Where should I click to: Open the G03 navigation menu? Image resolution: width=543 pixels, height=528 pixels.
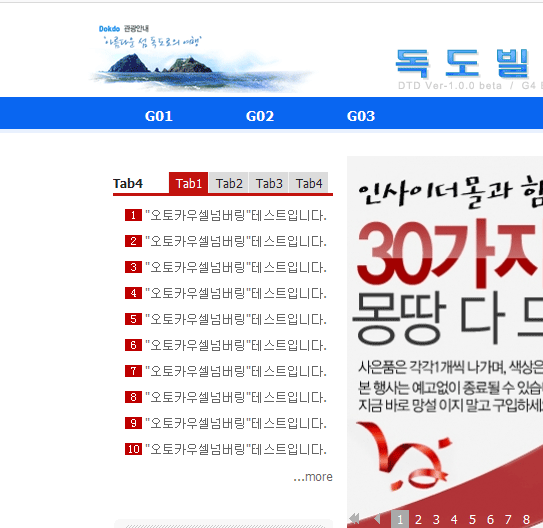coord(361,116)
